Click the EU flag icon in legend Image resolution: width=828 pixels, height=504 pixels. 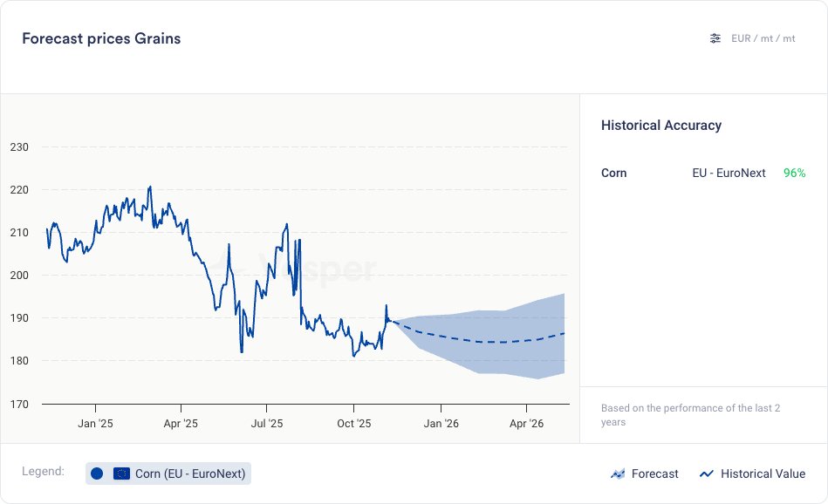(x=121, y=473)
